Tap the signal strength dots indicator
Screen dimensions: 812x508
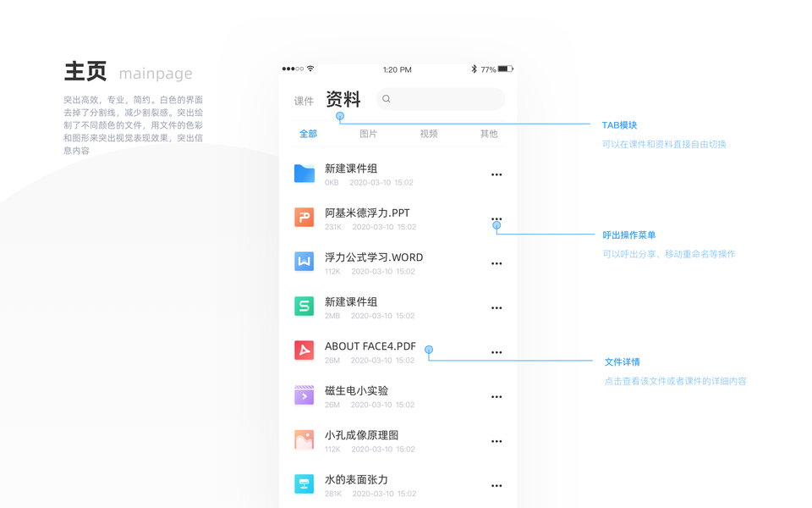pos(293,69)
